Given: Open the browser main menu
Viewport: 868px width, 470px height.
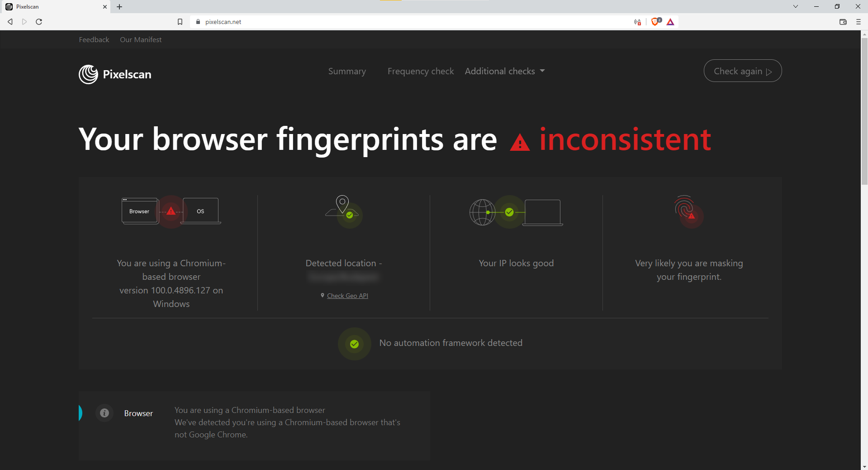Looking at the screenshot, I should (x=858, y=22).
